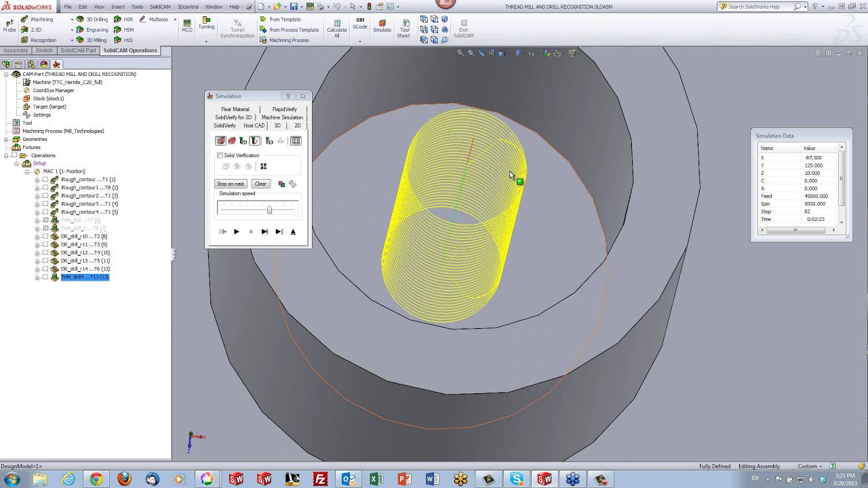Check the iRough_contour1 ...T8 (2) box
Viewport: 868px width, 488px height.
(45, 188)
